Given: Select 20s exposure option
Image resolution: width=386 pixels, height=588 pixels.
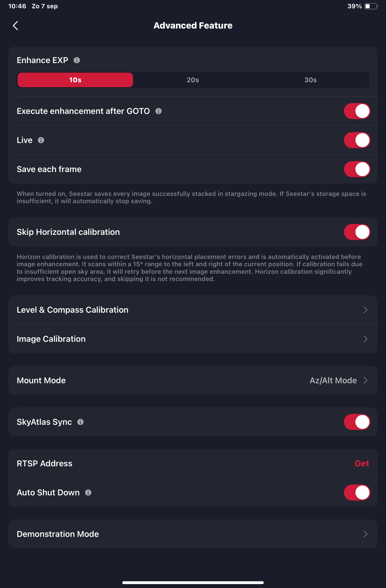Looking at the screenshot, I should (193, 80).
